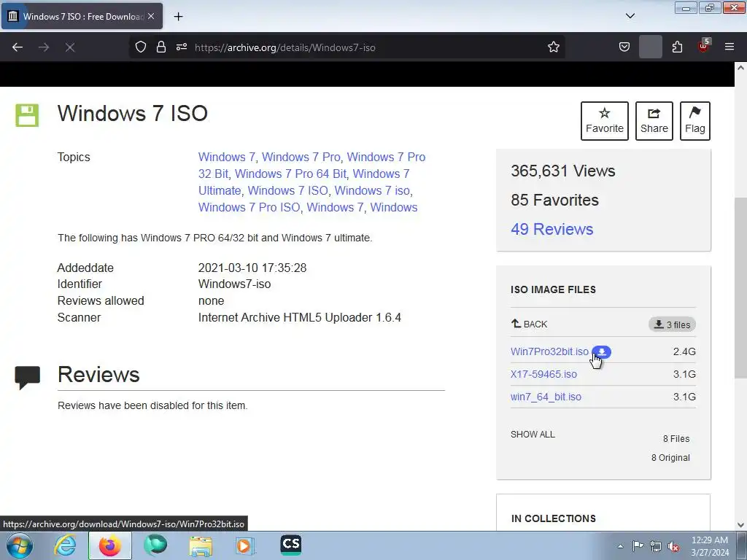
Task: Open the Windows 7 ISO topic link
Action: pyautogui.click(x=287, y=190)
